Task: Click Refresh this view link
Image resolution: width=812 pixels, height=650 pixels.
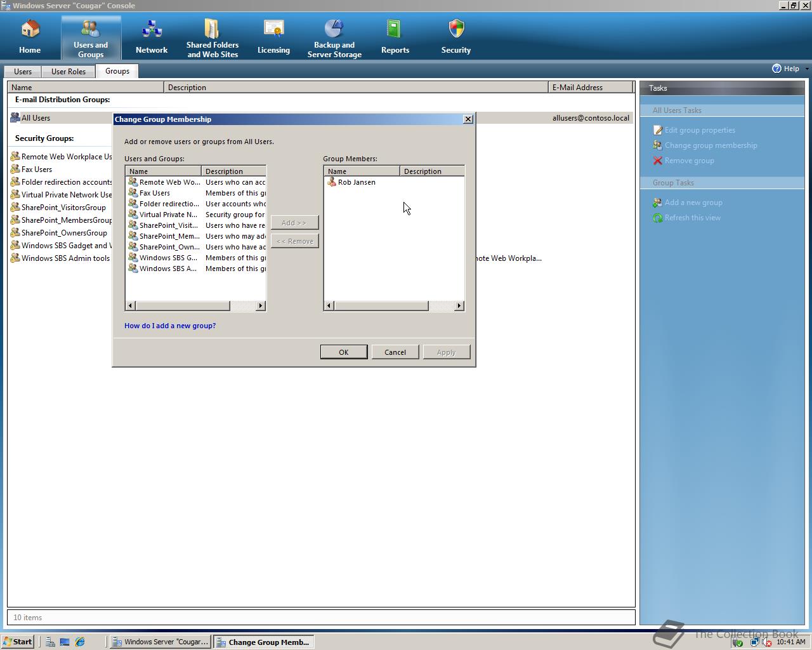Action: (692, 218)
